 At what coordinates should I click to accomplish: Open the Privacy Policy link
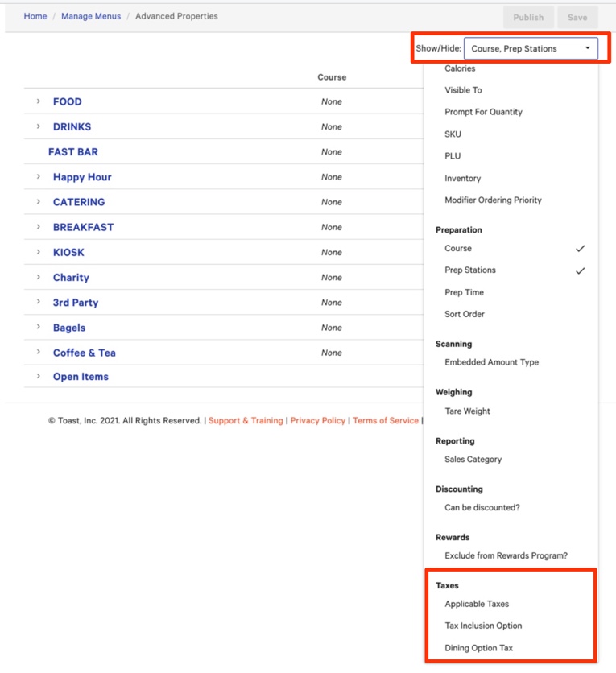(x=317, y=420)
